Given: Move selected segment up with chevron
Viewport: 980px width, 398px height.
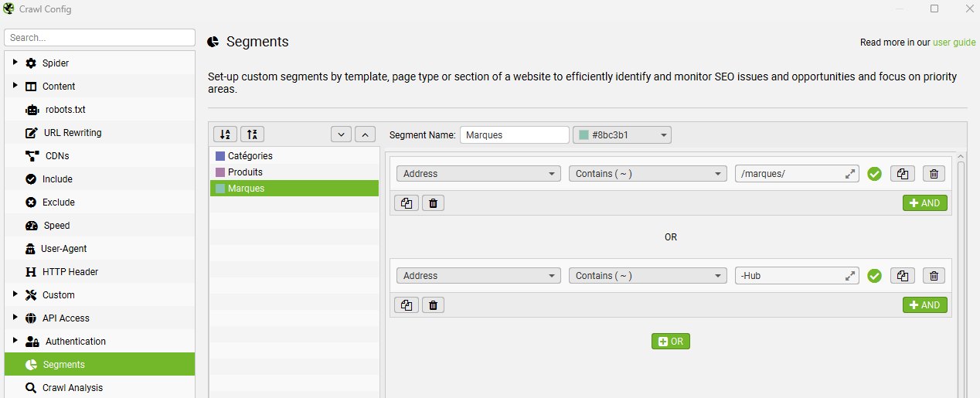Looking at the screenshot, I should tap(366, 134).
